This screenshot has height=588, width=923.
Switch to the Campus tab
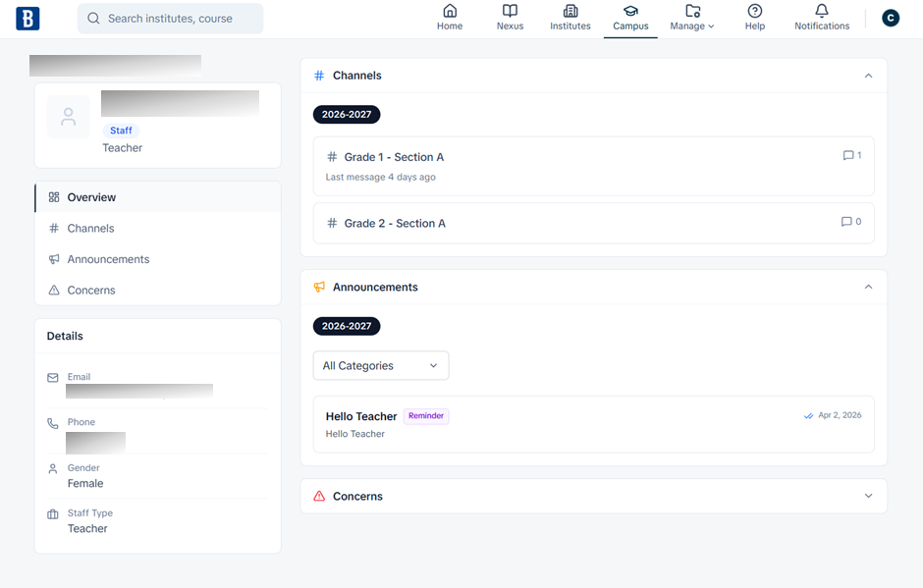630,18
